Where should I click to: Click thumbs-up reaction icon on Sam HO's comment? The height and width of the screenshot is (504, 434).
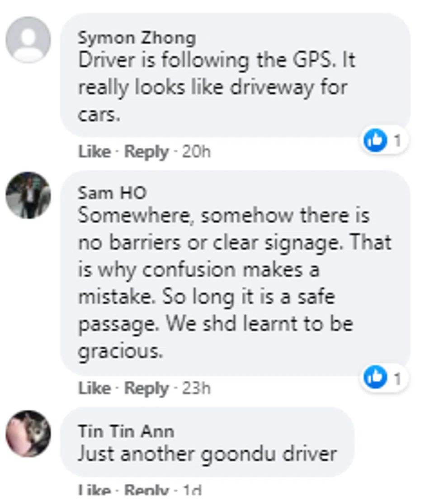[x=376, y=378]
